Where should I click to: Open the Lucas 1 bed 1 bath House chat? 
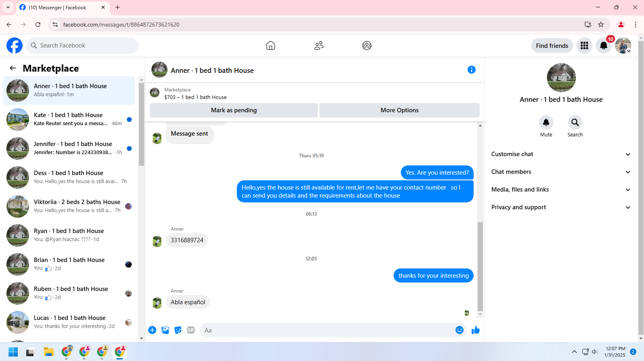[69, 322]
